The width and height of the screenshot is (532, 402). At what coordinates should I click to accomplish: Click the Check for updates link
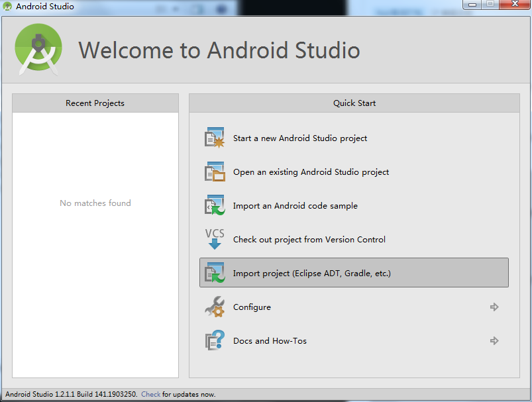(x=150, y=394)
